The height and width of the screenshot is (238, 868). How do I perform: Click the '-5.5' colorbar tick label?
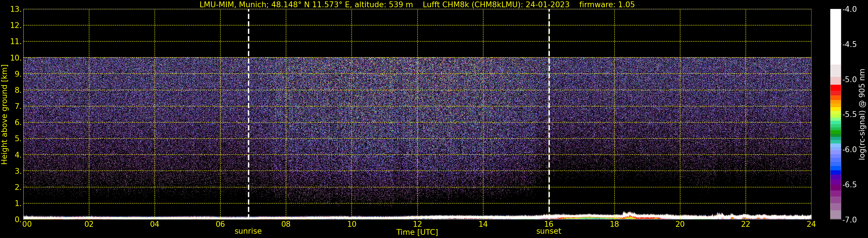(849, 114)
